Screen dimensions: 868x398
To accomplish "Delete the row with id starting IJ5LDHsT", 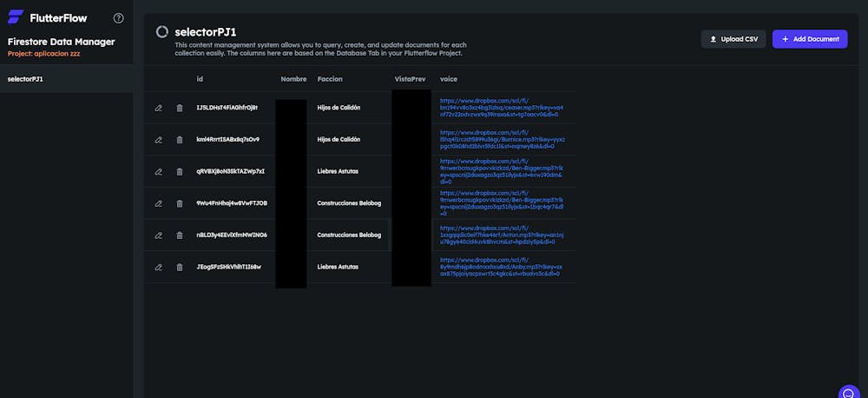I will click(180, 108).
